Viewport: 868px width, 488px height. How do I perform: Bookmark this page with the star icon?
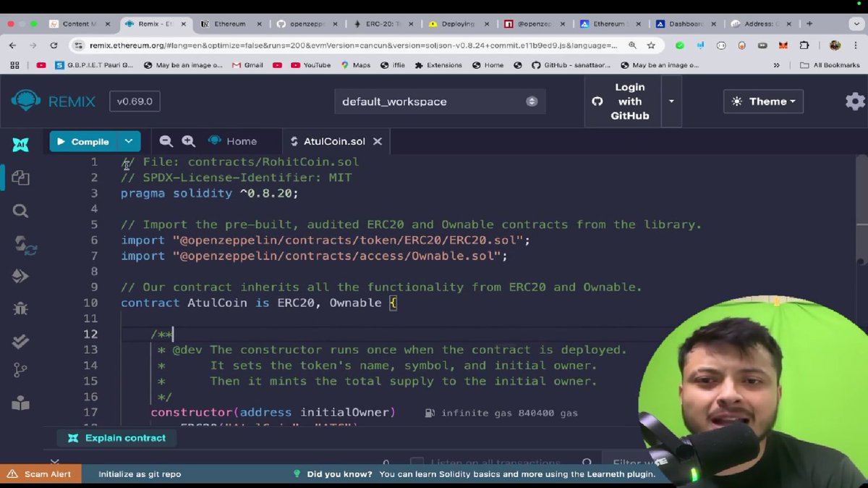[651, 45]
